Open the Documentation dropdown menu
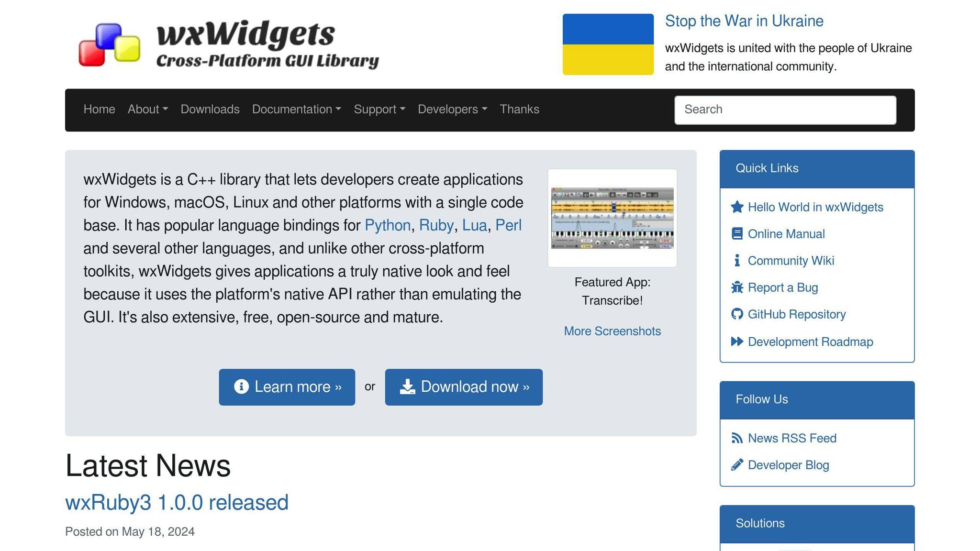 point(297,110)
